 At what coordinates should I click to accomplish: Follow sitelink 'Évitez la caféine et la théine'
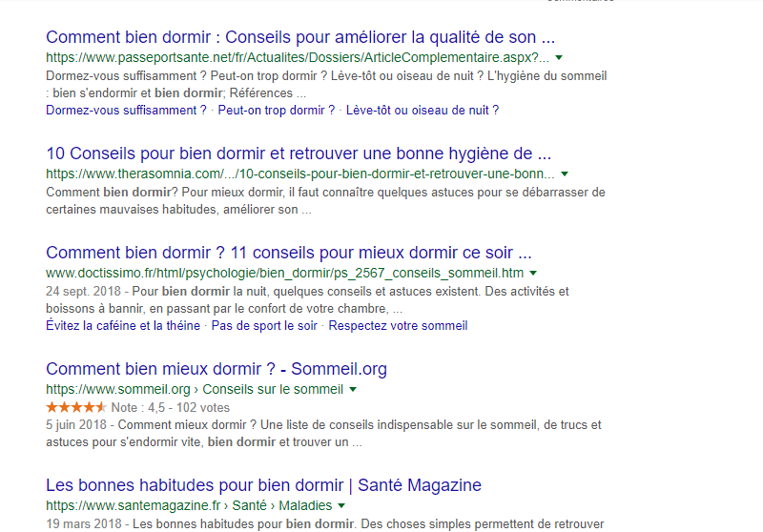(123, 326)
